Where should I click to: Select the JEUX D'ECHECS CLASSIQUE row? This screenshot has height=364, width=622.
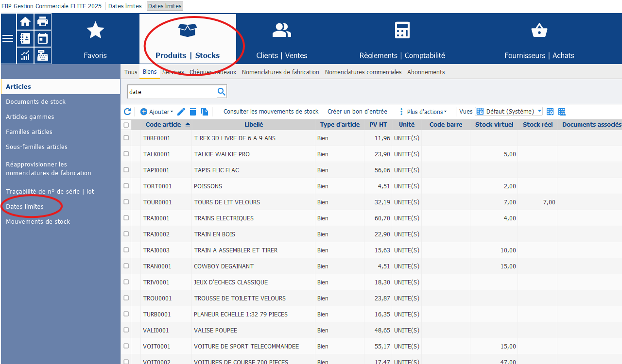point(371,282)
